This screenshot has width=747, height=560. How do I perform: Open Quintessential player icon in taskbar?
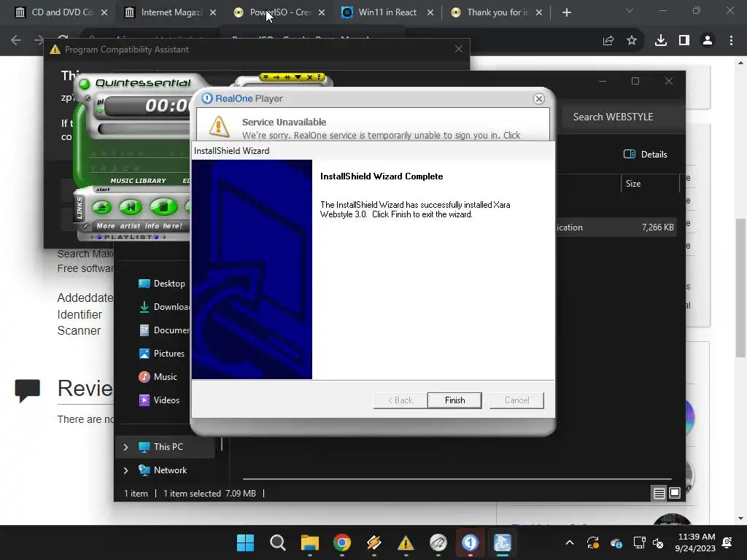coord(438,542)
